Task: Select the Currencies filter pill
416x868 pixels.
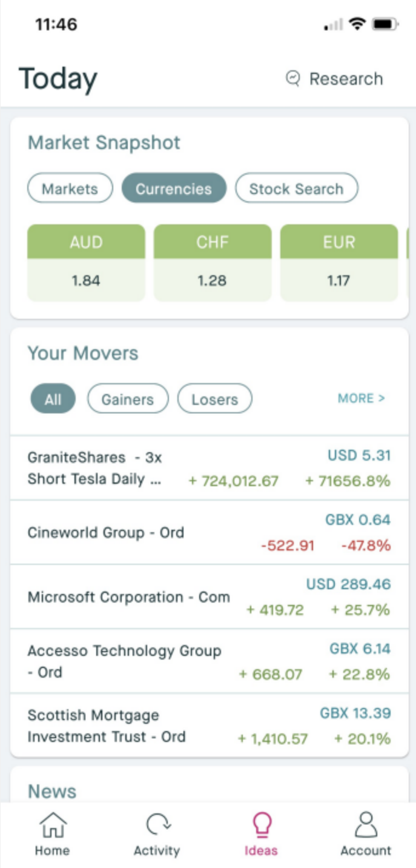Action: 174,189
